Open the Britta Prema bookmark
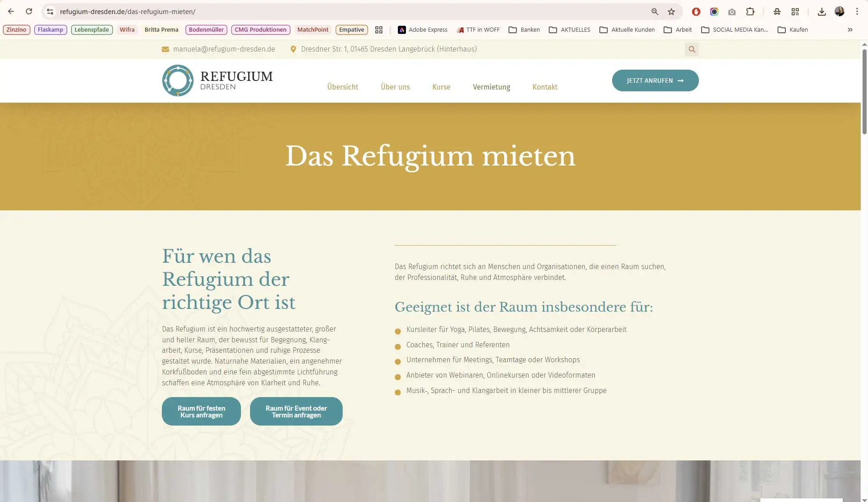Image resolution: width=868 pixels, height=502 pixels. point(161,30)
